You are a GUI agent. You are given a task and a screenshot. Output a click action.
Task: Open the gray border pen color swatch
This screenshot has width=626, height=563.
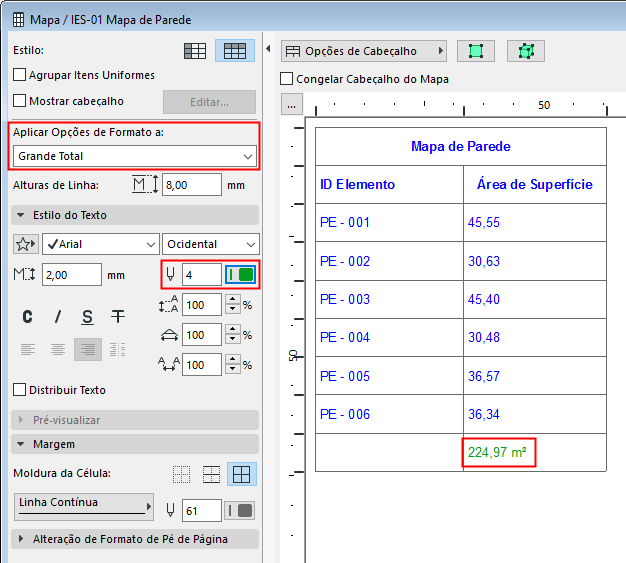240,510
